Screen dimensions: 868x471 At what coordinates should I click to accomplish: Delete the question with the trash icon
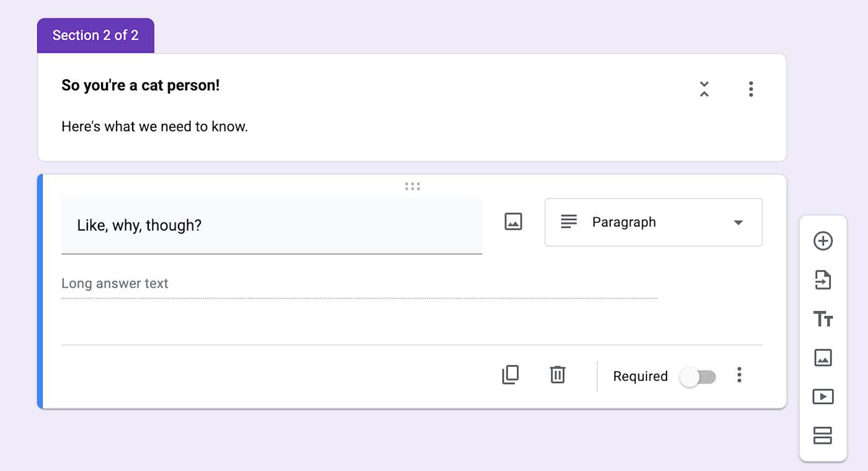(x=557, y=375)
